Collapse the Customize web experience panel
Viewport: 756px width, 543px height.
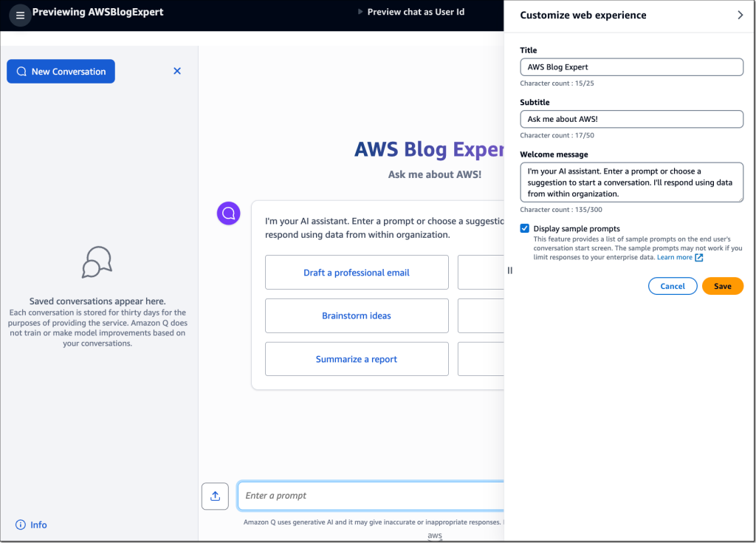point(740,15)
